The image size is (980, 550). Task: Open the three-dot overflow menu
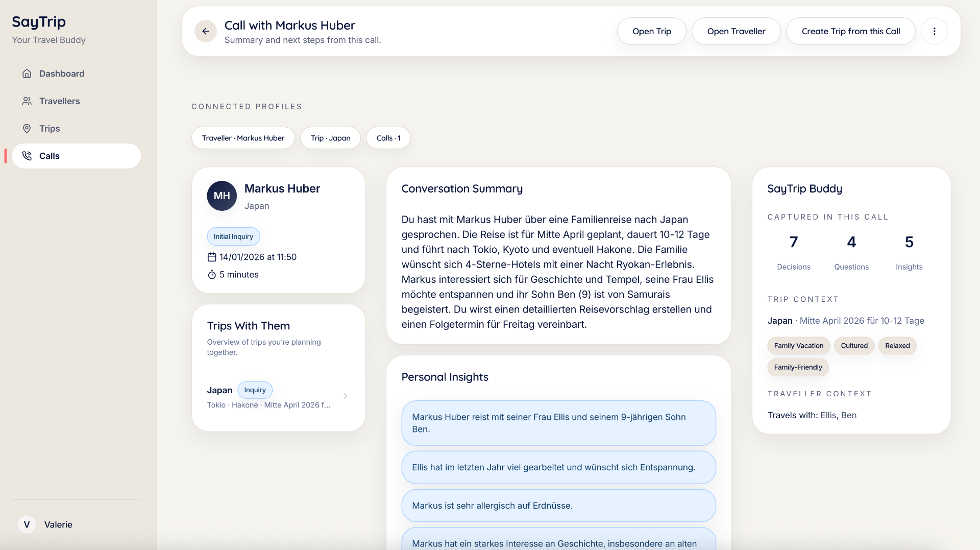tap(935, 31)
